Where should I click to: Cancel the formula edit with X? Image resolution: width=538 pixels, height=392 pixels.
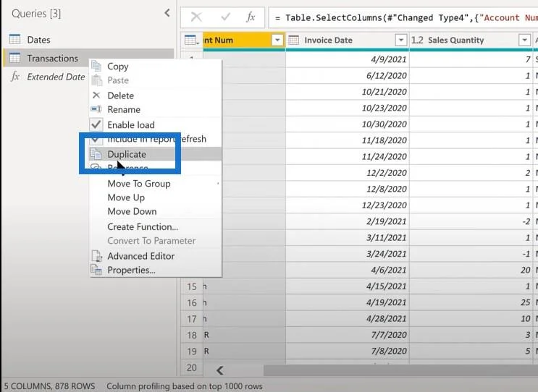click(x=196, y=17)
